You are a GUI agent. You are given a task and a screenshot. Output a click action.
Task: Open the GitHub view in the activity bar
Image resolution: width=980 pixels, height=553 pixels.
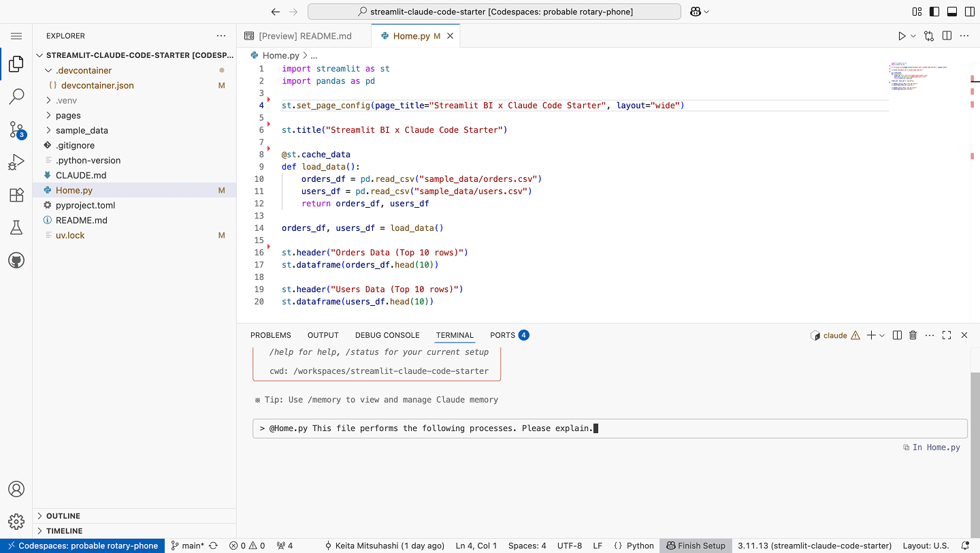[x=16, y=259]
